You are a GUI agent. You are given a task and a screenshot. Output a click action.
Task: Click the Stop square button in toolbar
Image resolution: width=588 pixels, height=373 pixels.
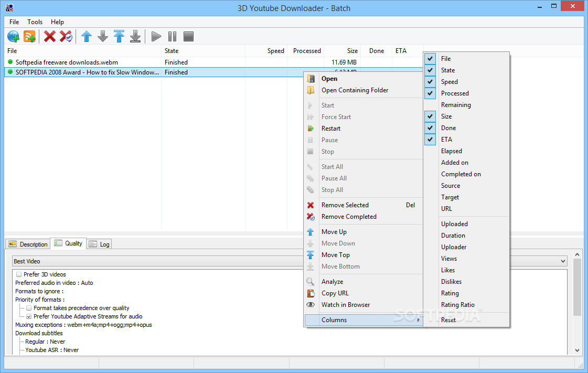coord(189,36)
